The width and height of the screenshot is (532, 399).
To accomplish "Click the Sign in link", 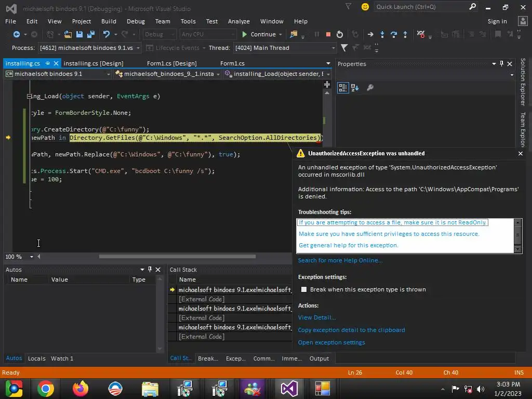I will coord(497,21).
